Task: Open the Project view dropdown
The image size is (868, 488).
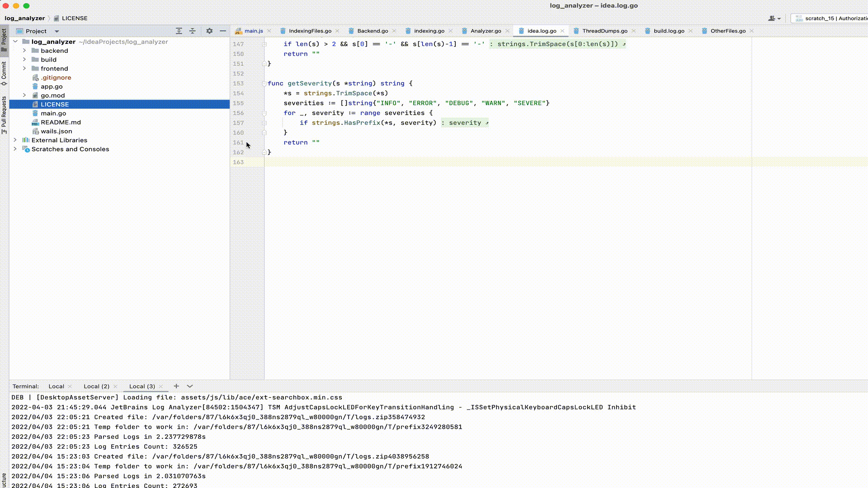Action: tap(57, 31)
